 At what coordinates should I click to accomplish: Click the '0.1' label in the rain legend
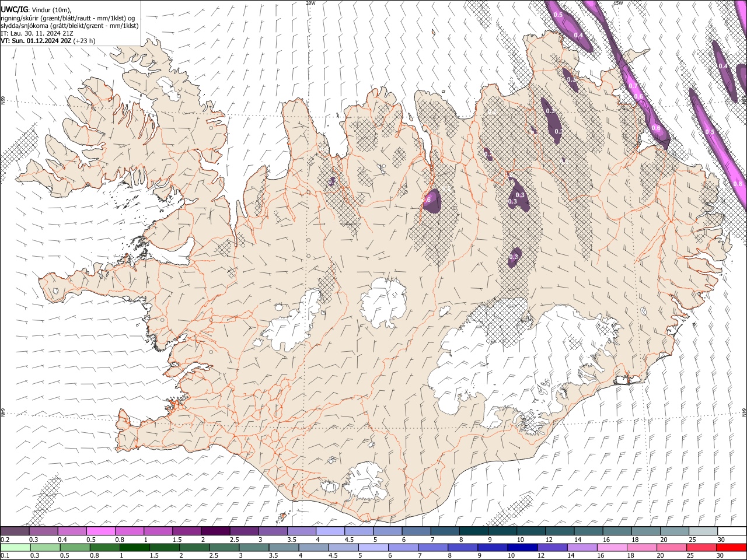(6, 556)
